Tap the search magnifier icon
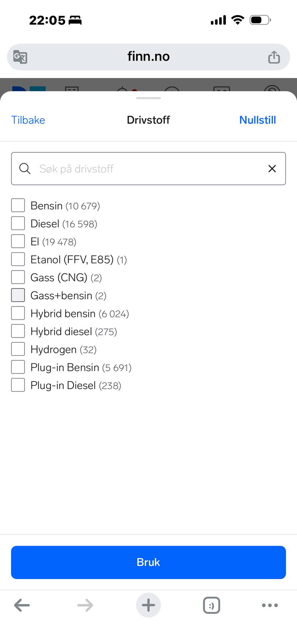This screenshot has width=297, height=644. coord(25,169)
